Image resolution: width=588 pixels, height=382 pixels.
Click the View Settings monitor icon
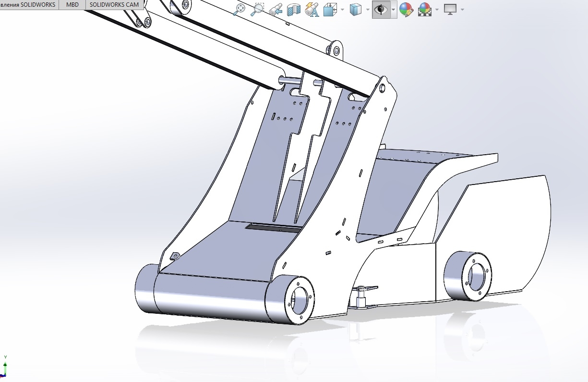click(450, 9)
